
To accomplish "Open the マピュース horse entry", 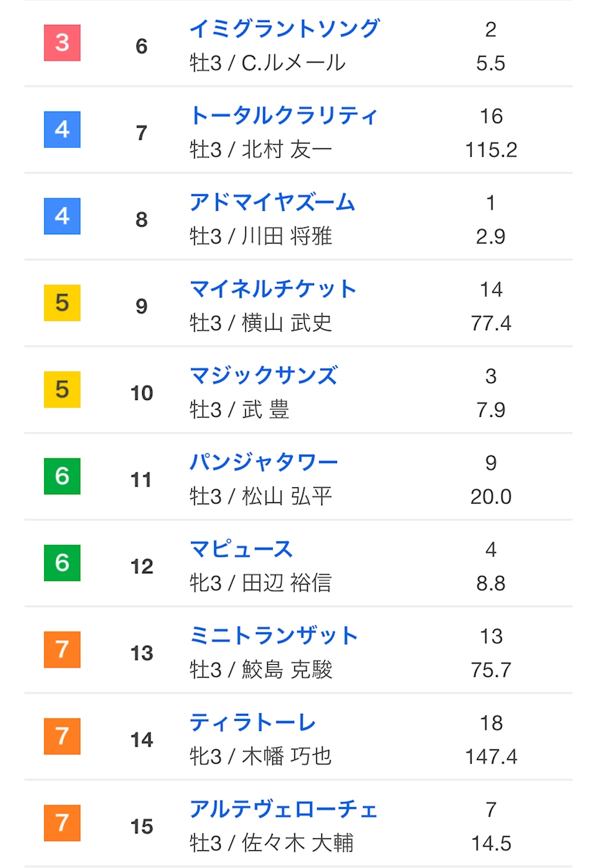I will [241, 549].
